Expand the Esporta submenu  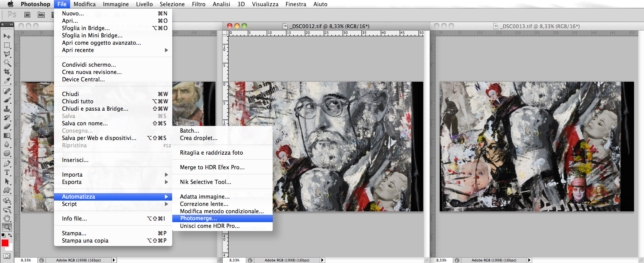click(113, 182)
